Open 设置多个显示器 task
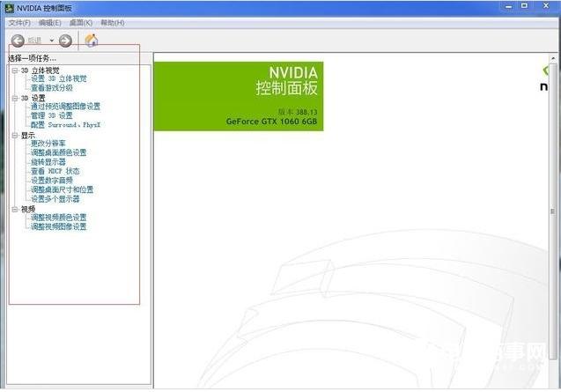The width and height of the screenshot is (561, 392). 55,199
